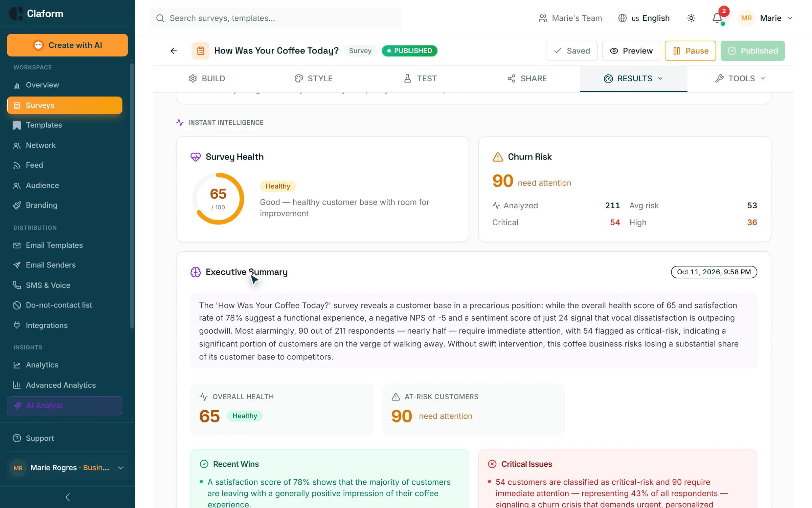
Task: Open Email Templates
Action: tap(64, 245)
